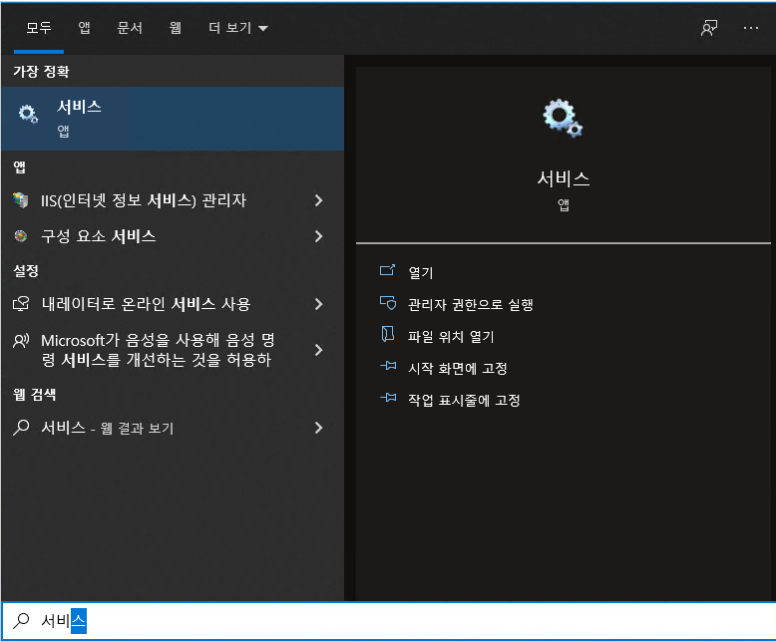776x642 pixels.
Task: Click the pin icon for 시작 화면에 고정
Action: 388,366
